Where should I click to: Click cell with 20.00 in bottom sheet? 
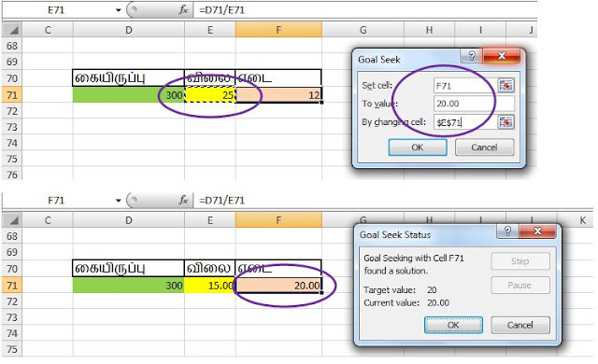(278, 286)
